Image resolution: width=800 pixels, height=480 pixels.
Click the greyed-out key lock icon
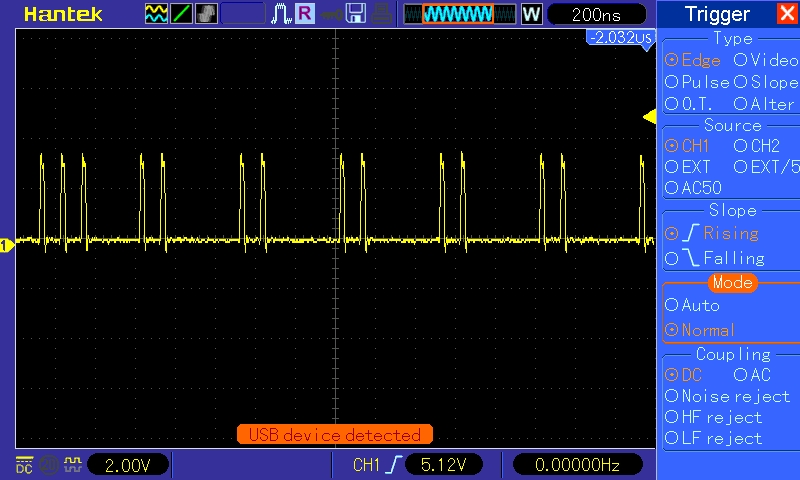coord(332,14)
